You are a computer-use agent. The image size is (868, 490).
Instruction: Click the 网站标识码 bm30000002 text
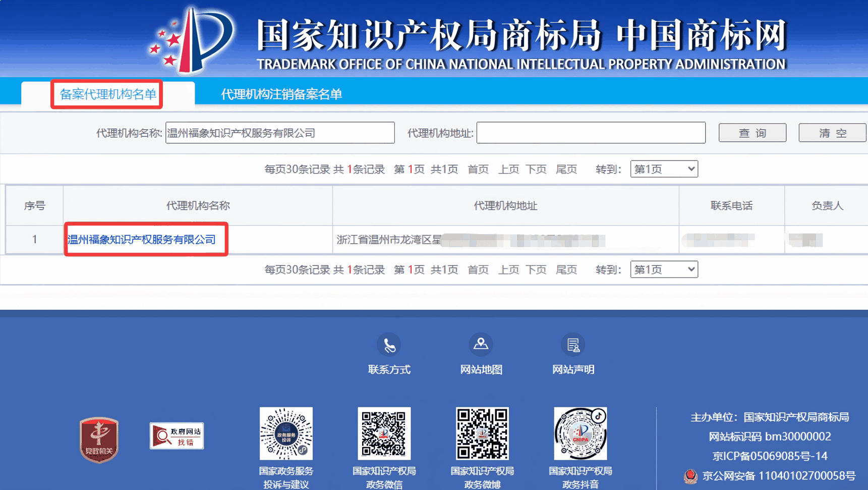(770, 437)
